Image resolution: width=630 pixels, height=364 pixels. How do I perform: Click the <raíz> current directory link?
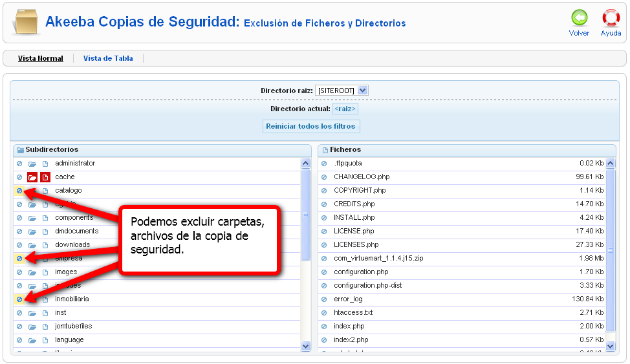(345, 109)
